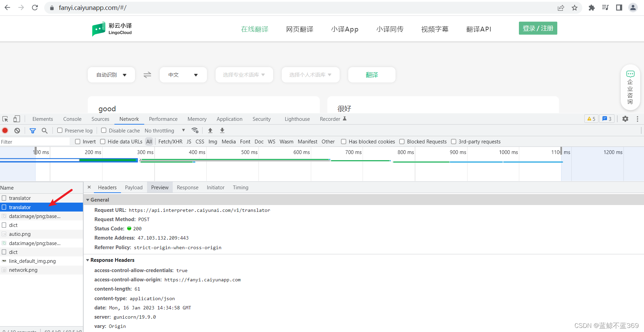Open Response tab of request
Viewport: 644px width, 332px height.
pyautogui.click(x=187, y=188)
